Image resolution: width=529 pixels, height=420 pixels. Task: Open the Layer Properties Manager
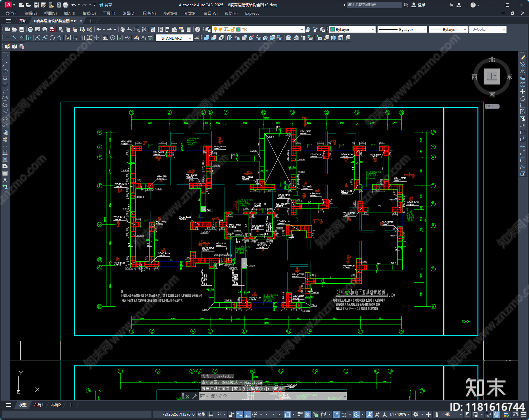click(208, 29)
